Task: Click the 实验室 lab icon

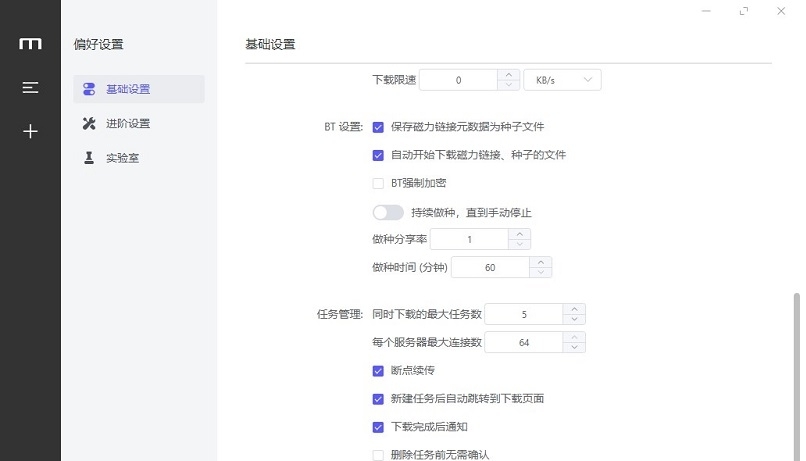Action: [88, 157]
